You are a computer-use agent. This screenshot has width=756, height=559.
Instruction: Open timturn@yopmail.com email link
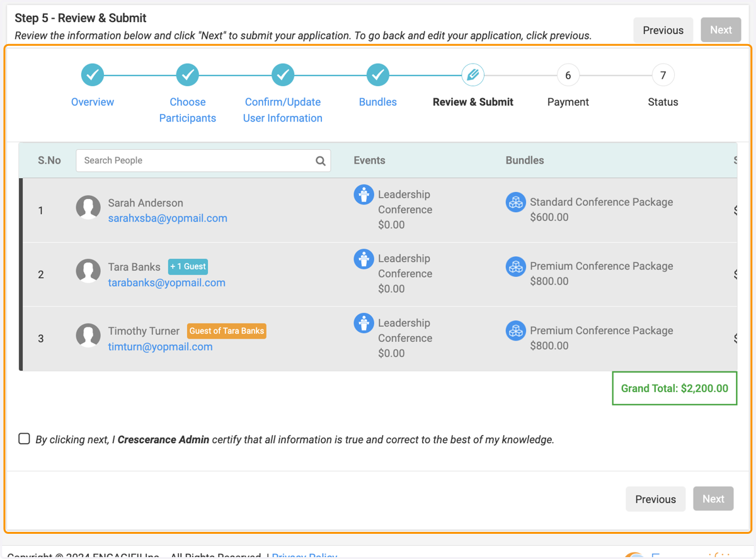(160, 347)
